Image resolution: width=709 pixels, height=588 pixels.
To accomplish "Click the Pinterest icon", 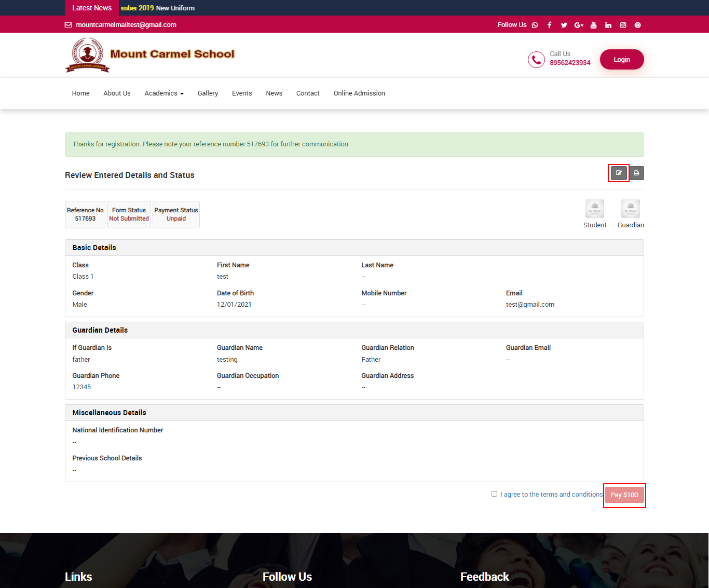I will coord(637,25).
